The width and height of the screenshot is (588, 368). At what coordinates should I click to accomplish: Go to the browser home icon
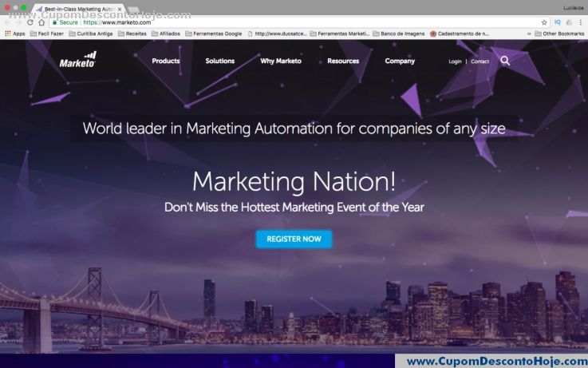(41, 22)
